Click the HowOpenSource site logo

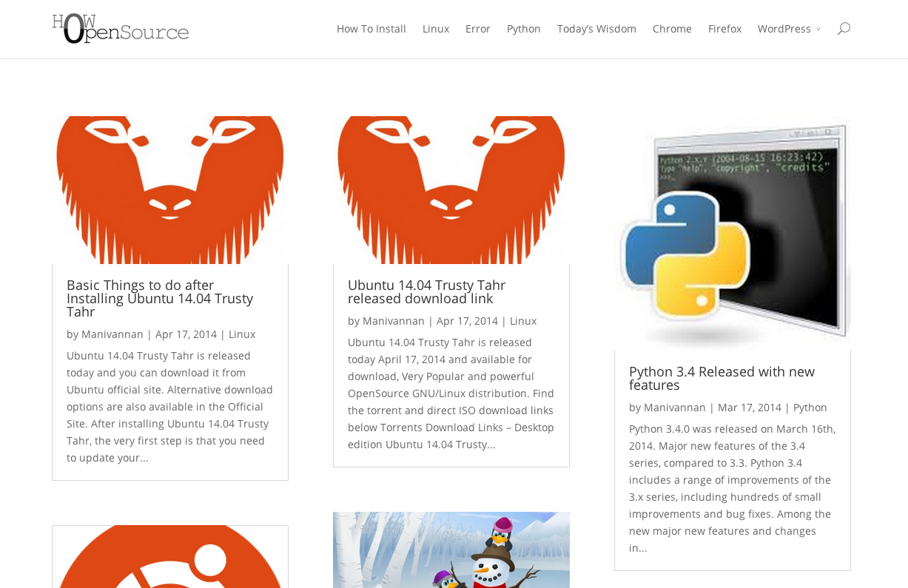(121, 29)
